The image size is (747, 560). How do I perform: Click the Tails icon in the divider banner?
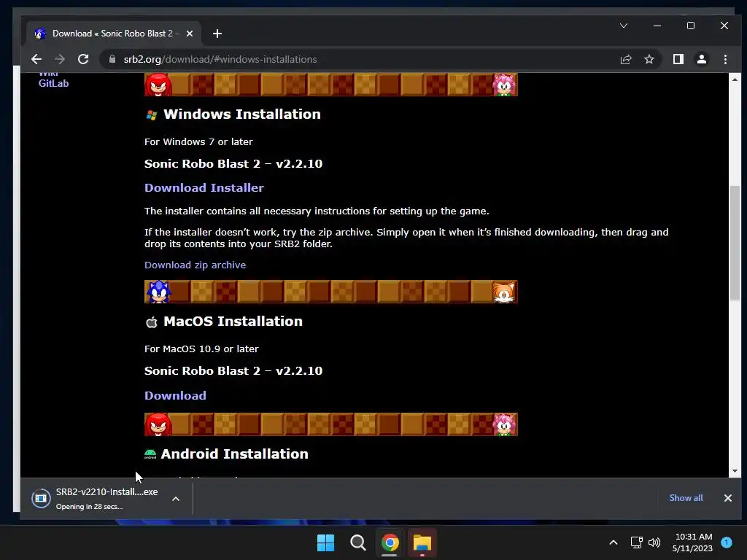tap(504, 292)
